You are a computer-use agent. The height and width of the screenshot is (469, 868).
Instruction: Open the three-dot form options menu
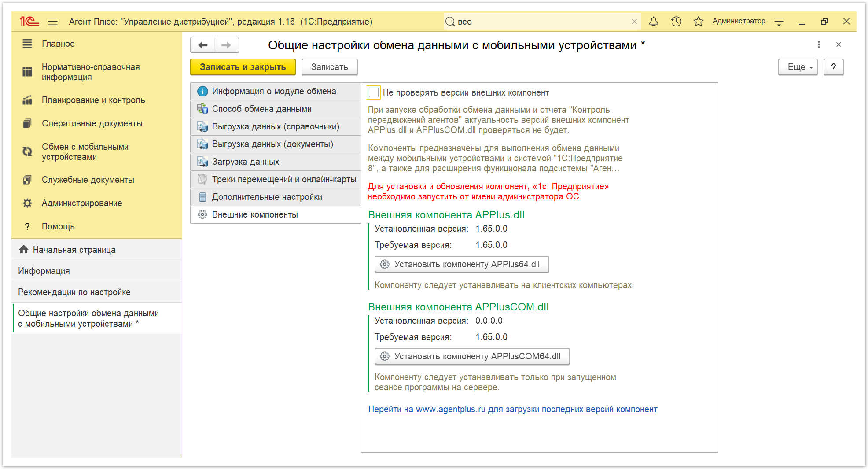pos(819,44)
